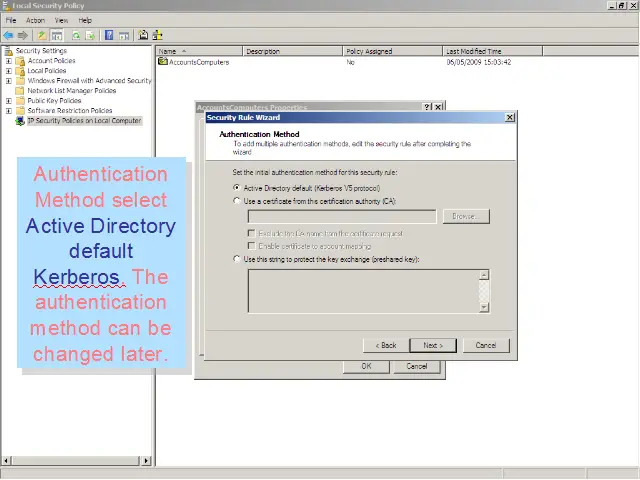Expand the Local Policies tree node
This screenshot has width=640, height=480.
pos(9,71)
